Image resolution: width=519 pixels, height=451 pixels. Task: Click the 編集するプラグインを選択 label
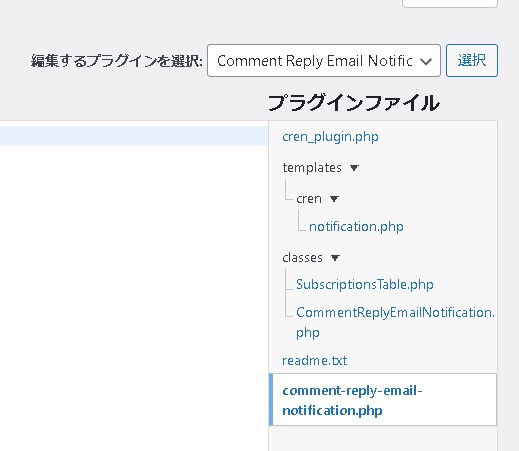(x=117, y=61)
